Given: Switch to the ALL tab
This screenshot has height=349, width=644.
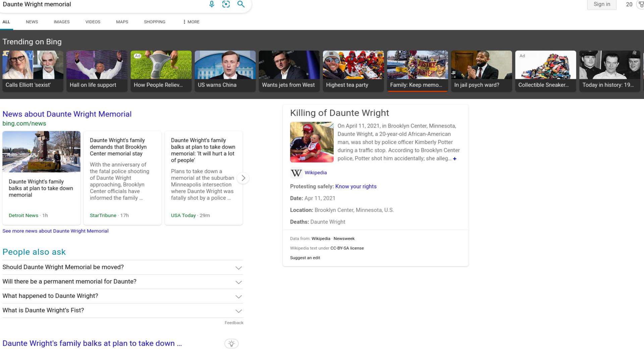Looking at the screenshot, I should pos(6,22).
